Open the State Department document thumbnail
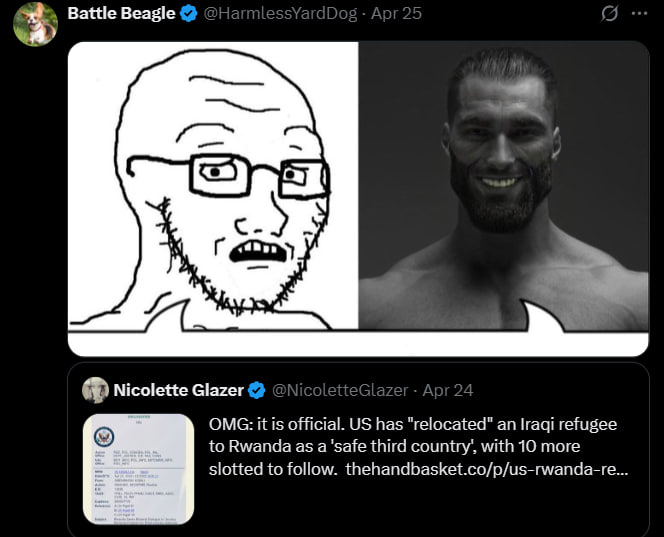664x537 pixels. 138,469
